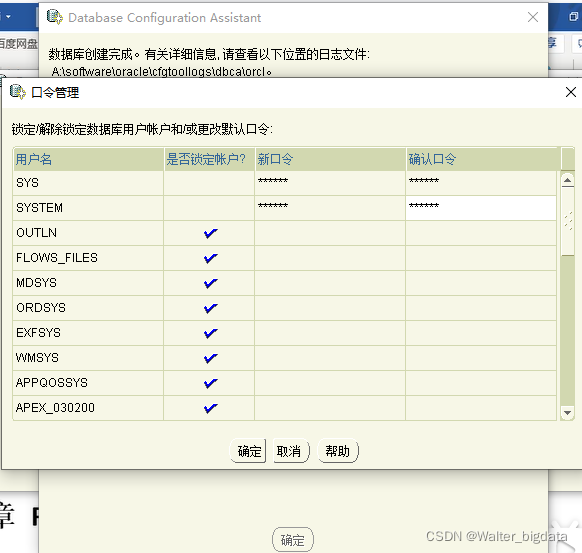Click restore window icon in background app
This screenshot has height=553, width=582.
573,17
